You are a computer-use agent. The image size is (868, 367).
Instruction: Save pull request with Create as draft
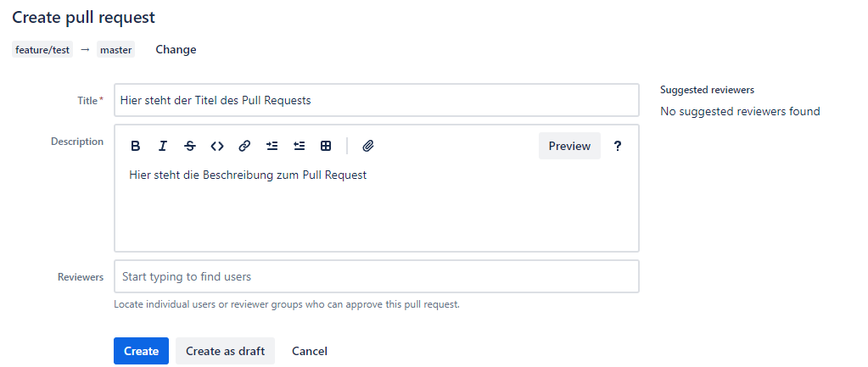click(226, 351)
